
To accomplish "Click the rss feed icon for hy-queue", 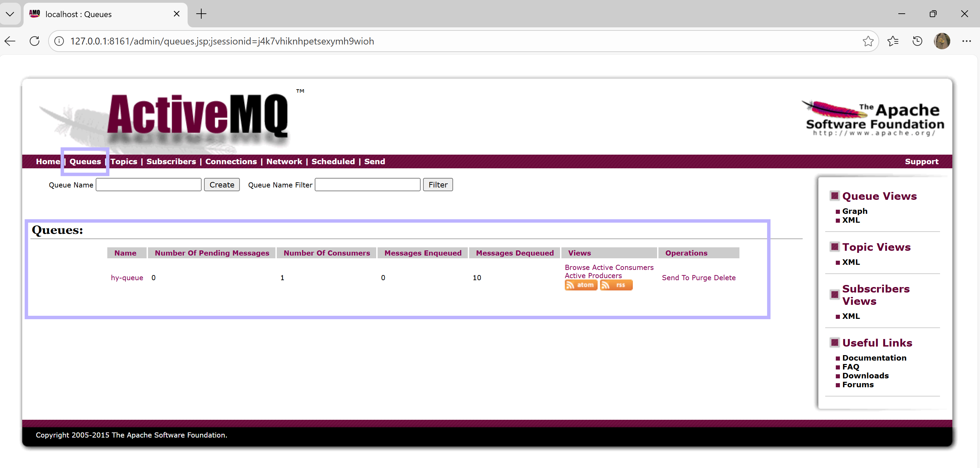I will click(x=616, y=285).
